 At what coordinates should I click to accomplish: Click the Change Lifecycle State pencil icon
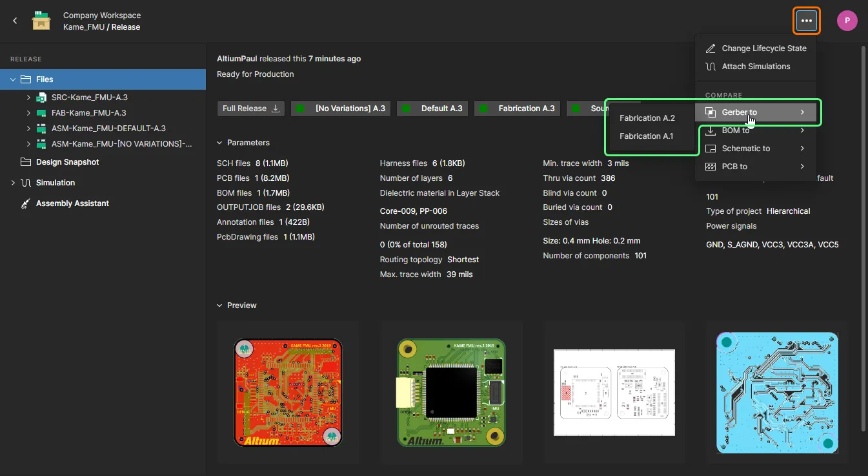711,48
